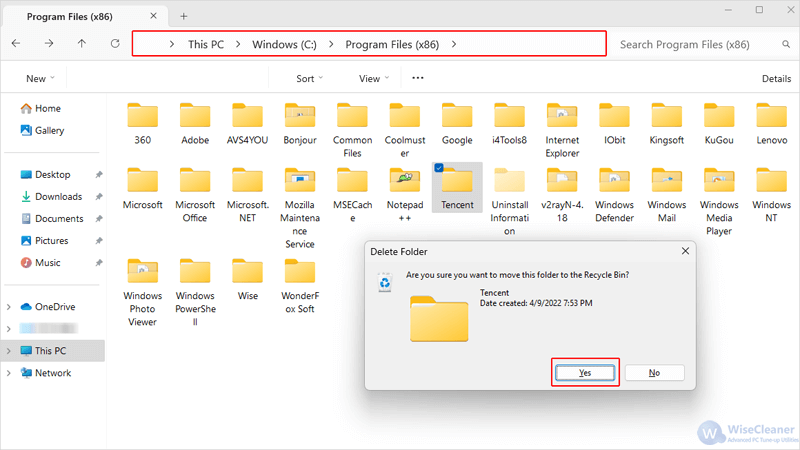Screen dimensions: 800x450
Task: Close the Delete Folder dialog
Action: [685, 251]
